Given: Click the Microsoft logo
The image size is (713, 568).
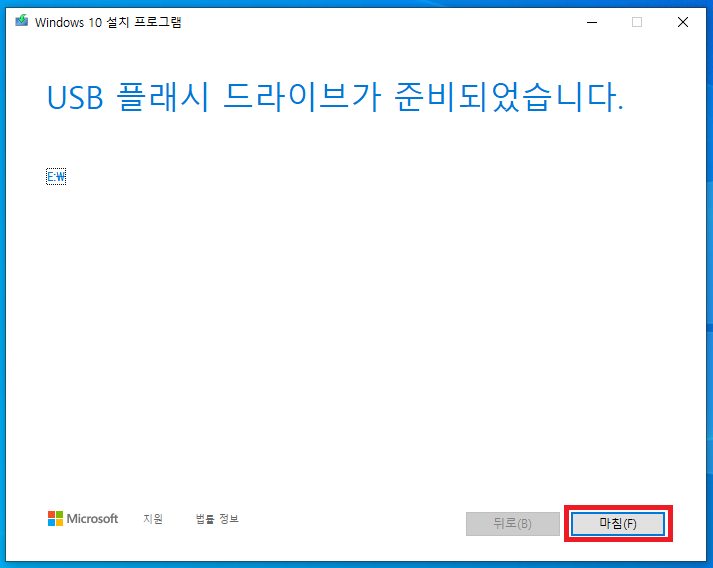Looking at the screenshot, I should (83, 518).
